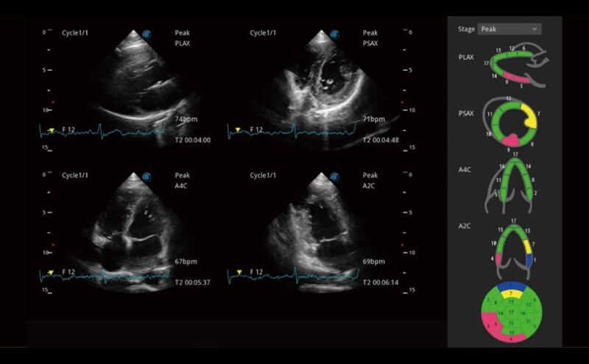Open the Stage dropdown showing Peak
The height and width of the screenshot is (364, 589).
coord(509,29)
